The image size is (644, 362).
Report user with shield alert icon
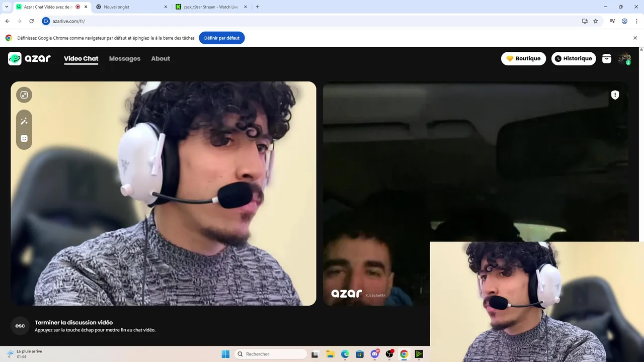point(615,95)
